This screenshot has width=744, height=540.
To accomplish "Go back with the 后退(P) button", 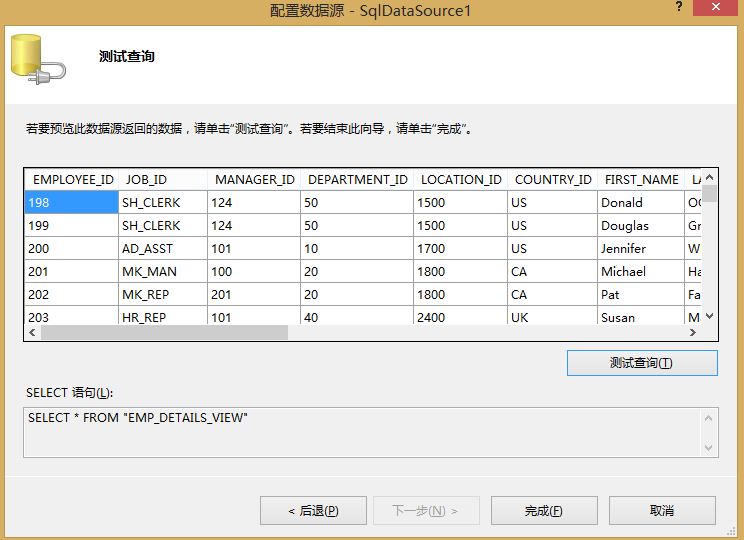I will click(313, 510).
